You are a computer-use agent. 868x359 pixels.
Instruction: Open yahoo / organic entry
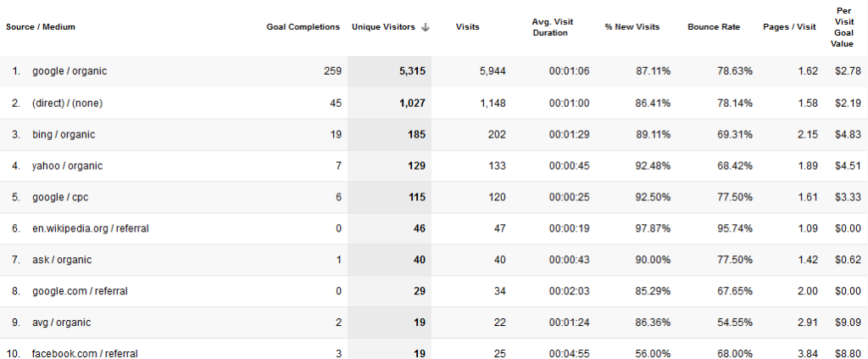tap(67, 165)
